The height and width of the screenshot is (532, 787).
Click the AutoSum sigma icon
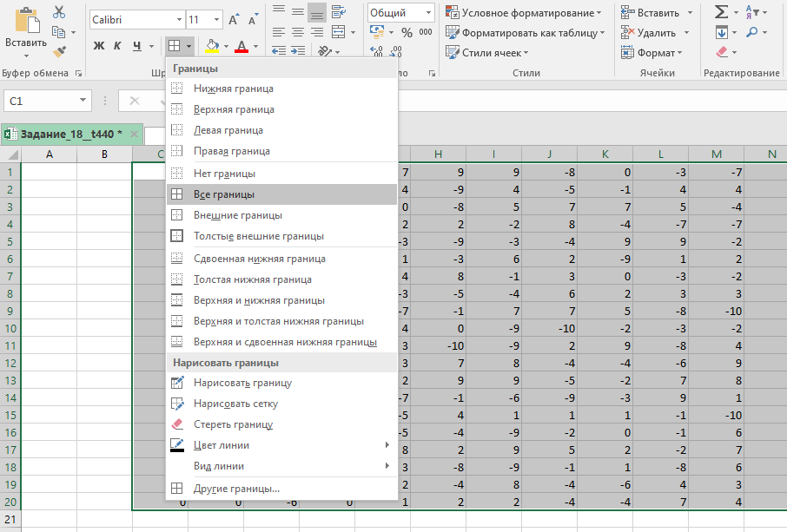pyautogui.click(x=721, y=12)
